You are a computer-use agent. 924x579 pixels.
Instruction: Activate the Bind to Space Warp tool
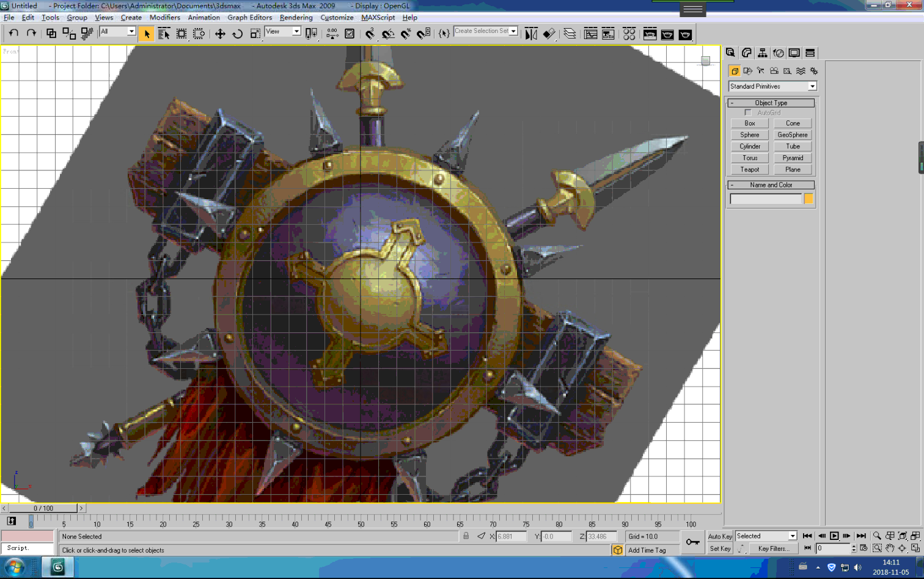pyautogui.click(x=87, y=34)
